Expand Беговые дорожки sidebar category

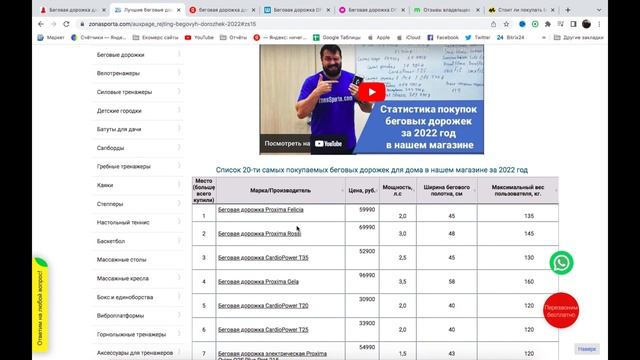pos(179,54)
